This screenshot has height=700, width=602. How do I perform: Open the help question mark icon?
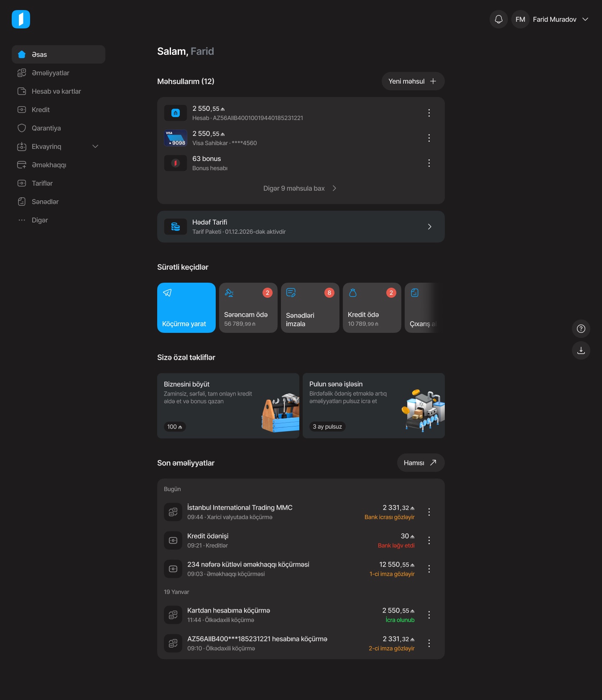click(x=581, y=329)
